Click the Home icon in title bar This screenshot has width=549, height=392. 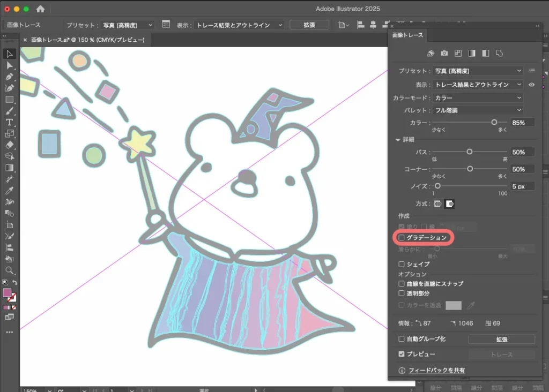click(40, 9)
